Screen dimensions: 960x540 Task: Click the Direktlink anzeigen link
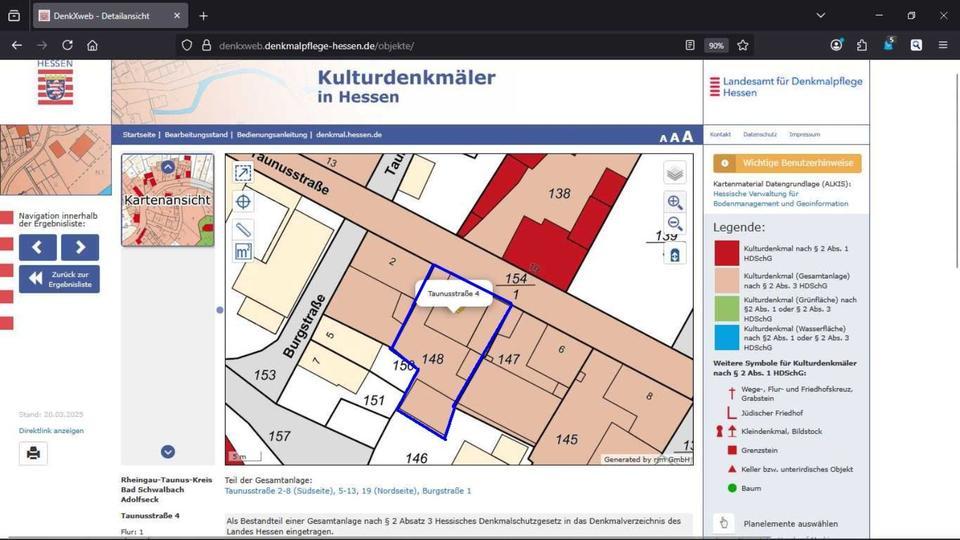coord(51,431)
